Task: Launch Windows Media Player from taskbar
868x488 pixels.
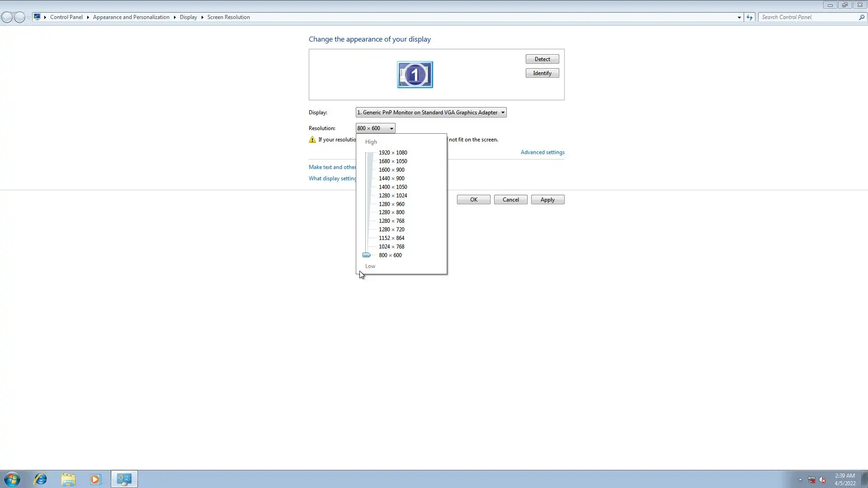Action: point(95,479)
